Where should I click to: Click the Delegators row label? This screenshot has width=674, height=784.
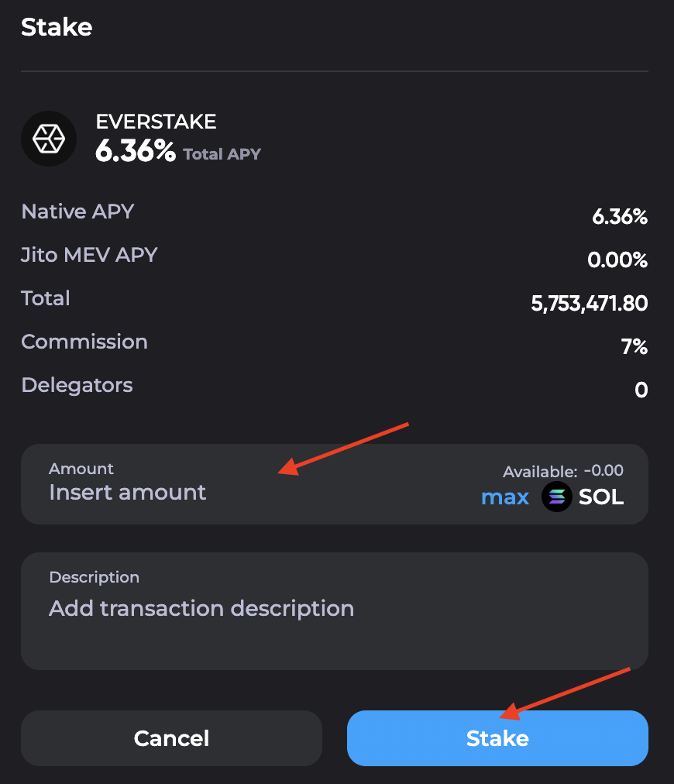coord(77,385)
